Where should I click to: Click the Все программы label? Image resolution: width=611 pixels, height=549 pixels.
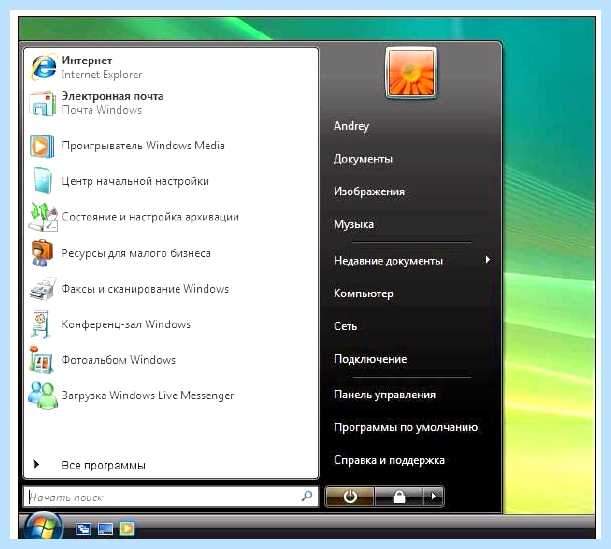click(x=103, y=465)
